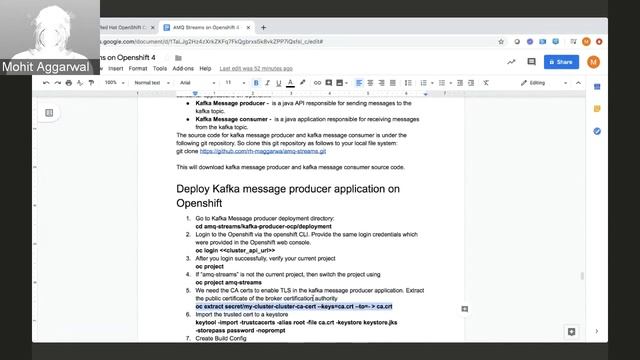Set Justify alignment for the paragraph

(x=393, y=83)
